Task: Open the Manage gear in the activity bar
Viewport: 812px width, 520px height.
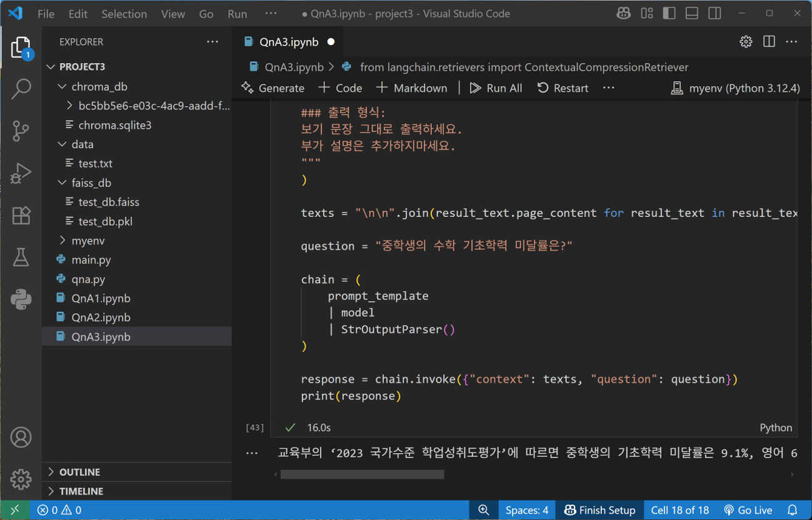Action: [21, 479]
